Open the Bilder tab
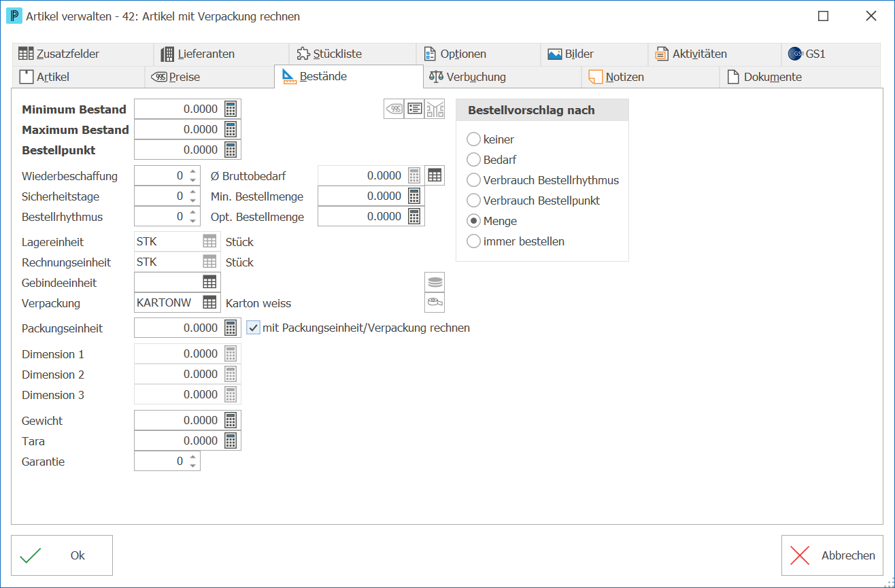 [x=594, y=54]
